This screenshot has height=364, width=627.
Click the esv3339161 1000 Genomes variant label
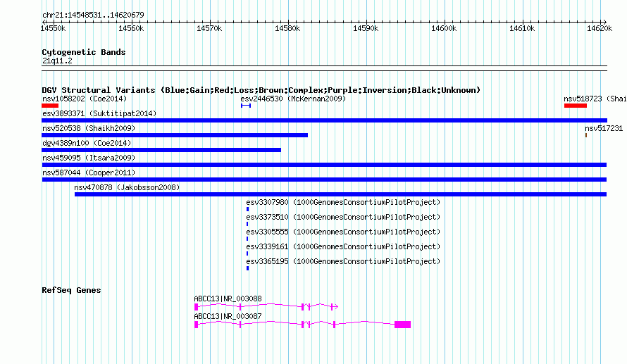(343, 246)
